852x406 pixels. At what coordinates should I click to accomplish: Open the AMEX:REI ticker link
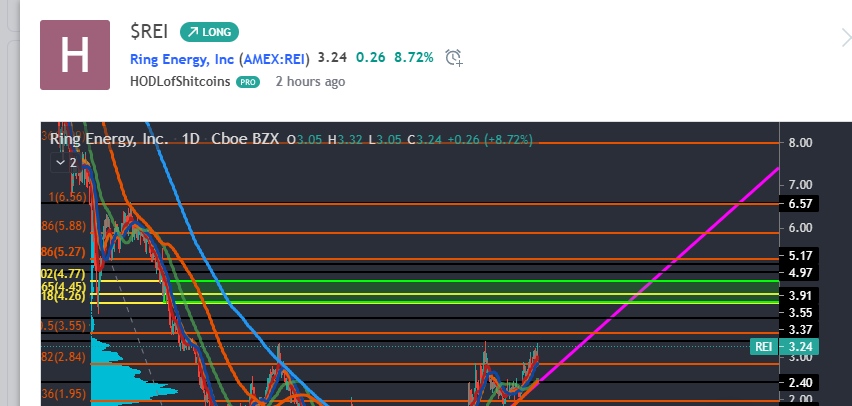pos(274,58)
